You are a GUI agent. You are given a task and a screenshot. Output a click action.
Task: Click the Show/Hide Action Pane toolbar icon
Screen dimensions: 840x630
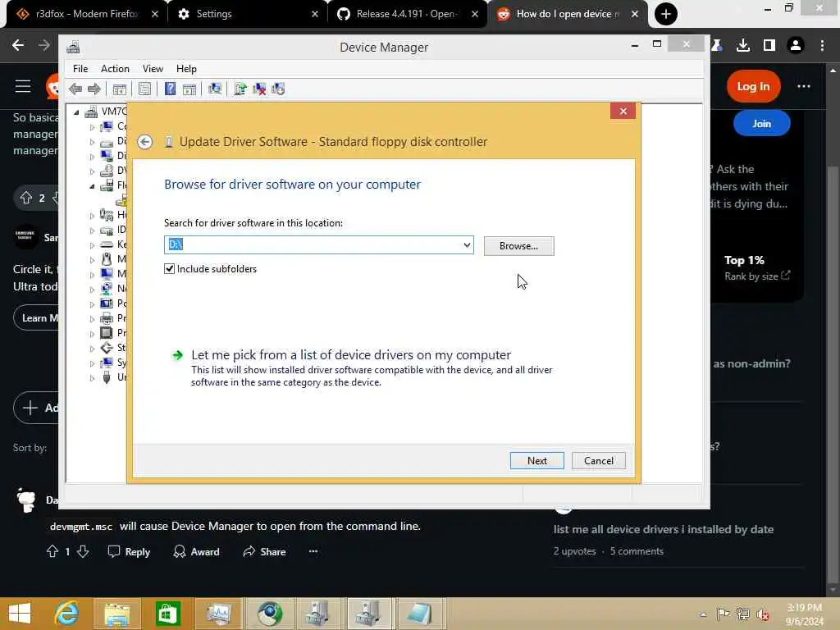pyautogui.click(x=189, y=89)
